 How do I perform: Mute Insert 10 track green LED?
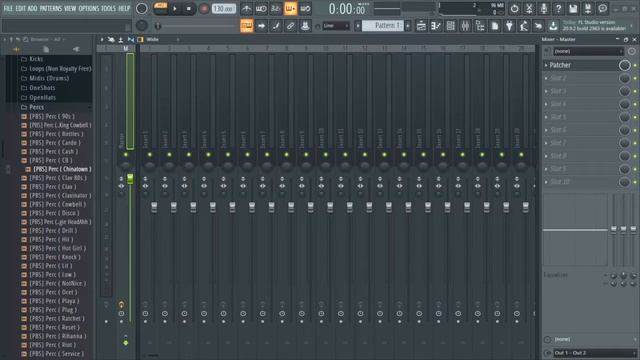click(326, 155)
